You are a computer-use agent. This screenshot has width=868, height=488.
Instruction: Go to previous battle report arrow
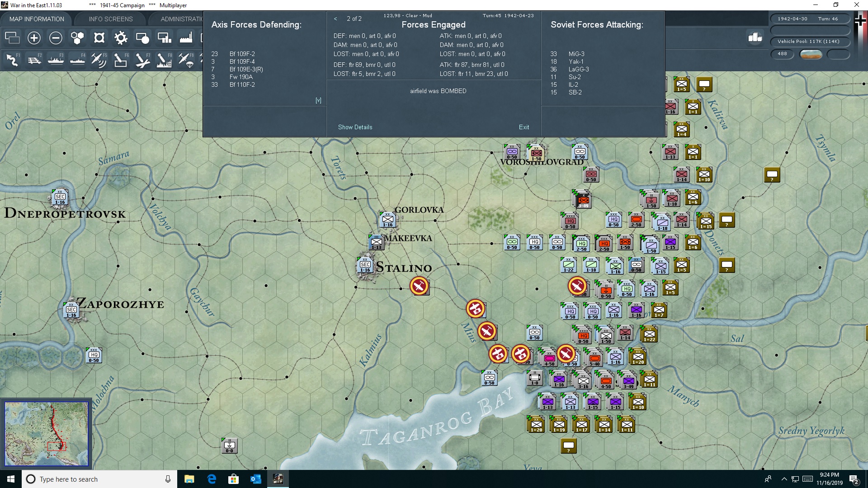[335, 19]
